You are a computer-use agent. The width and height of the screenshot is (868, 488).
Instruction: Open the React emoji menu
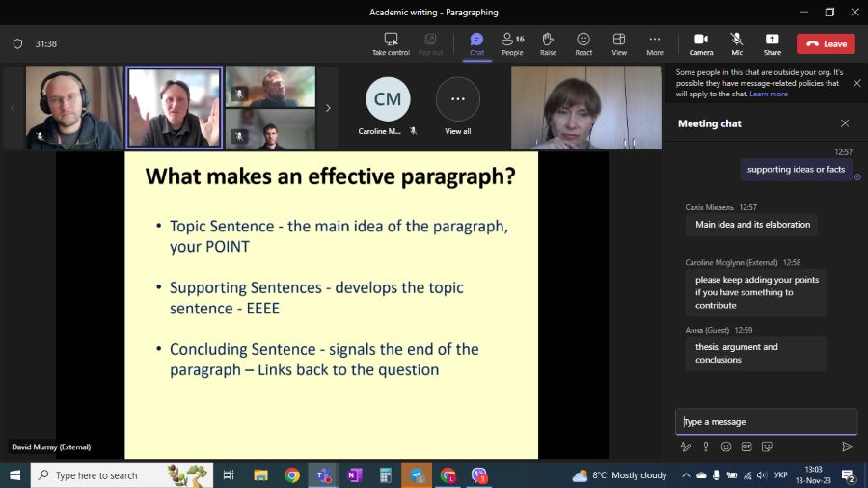[x=583, y=43]
